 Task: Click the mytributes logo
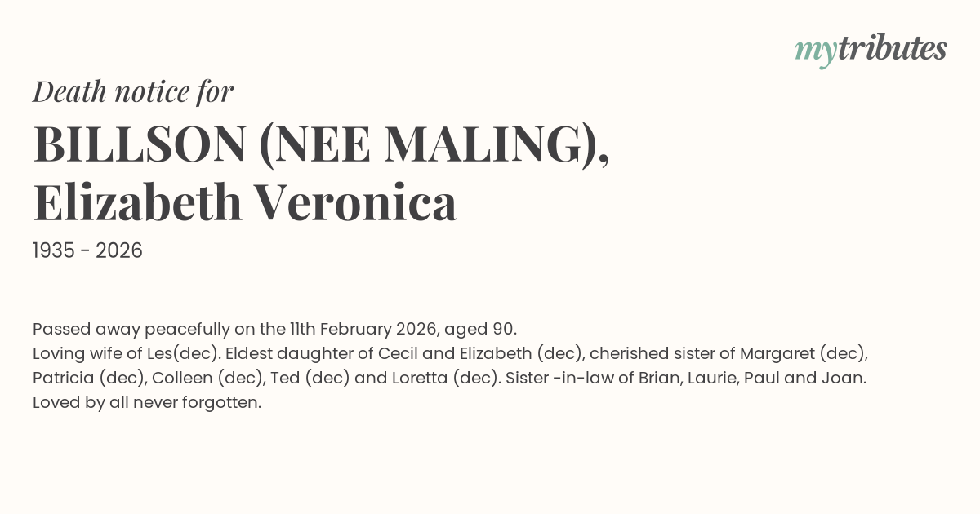pyautogui.click(x=870, y=50)
